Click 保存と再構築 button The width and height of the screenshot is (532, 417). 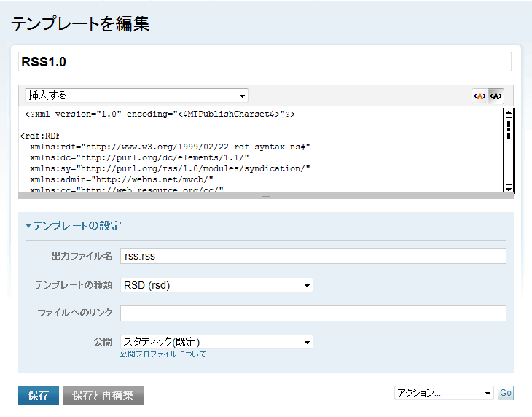103,395
